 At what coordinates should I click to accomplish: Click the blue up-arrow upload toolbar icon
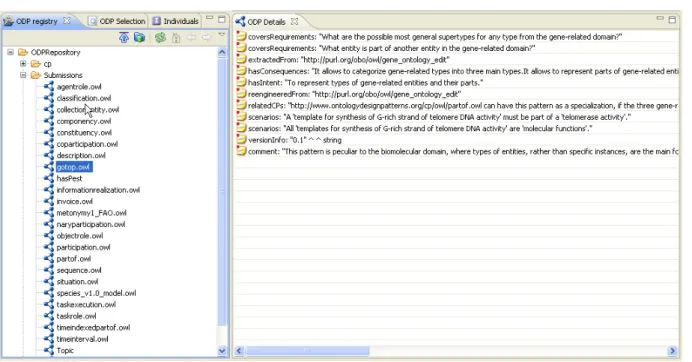tap(124, 38)
